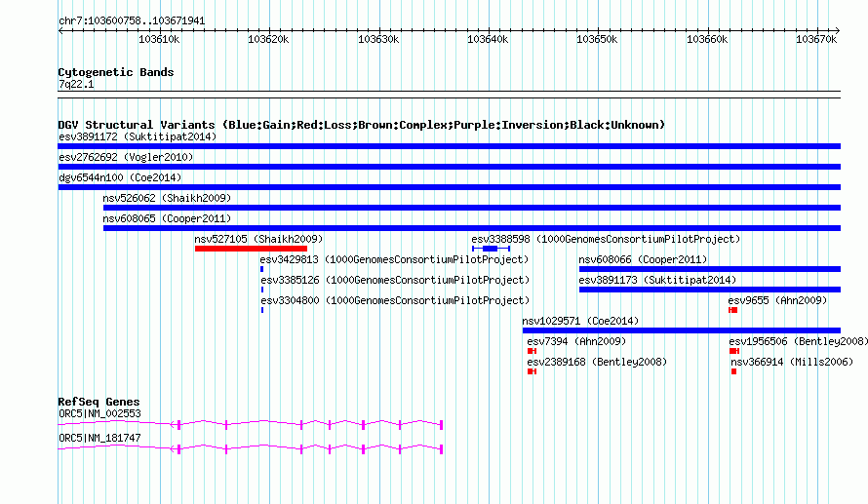Viewport: 868px width, 504px height.
Task: Click the nsv608065 (Cooper2011) gain bar
Action: click(472, 228)
